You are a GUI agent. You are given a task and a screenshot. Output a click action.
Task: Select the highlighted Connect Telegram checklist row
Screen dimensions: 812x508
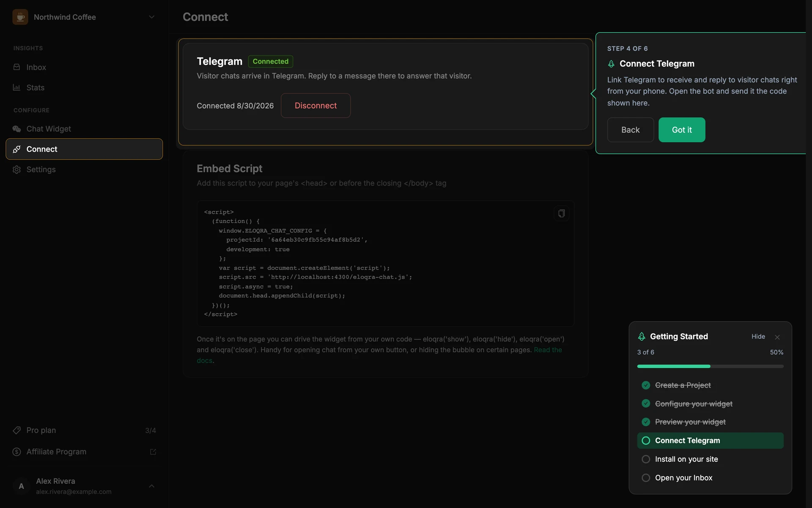(x=710, y=441)
